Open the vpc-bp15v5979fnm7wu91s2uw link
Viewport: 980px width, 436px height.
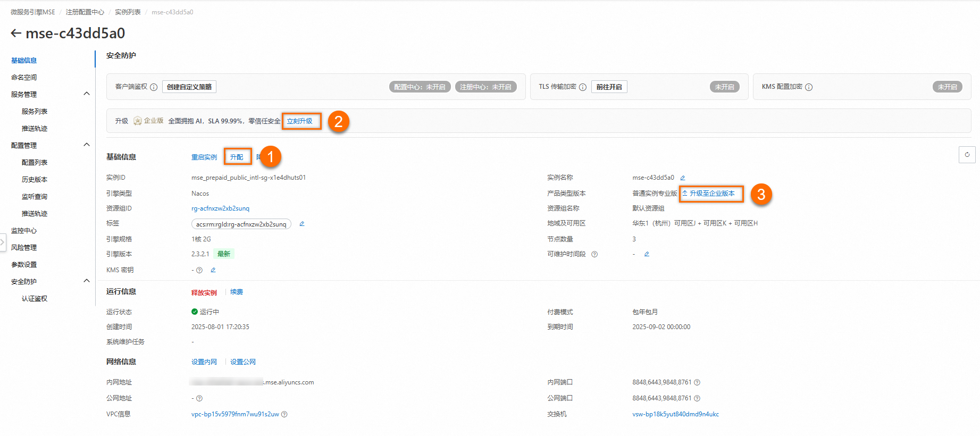235,414
